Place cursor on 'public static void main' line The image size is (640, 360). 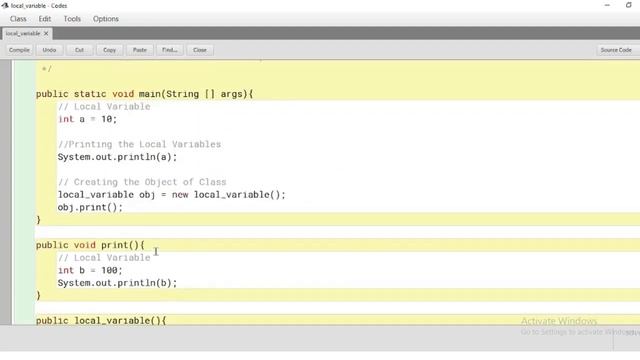pos(144,94)
